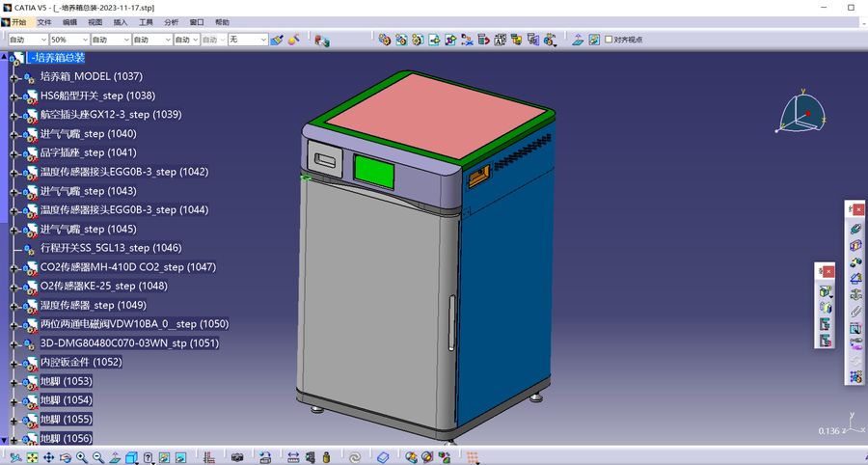Select the Coincidence Constraint icon
Viewport: 868px width, 465px height.
tap(855, 230)
